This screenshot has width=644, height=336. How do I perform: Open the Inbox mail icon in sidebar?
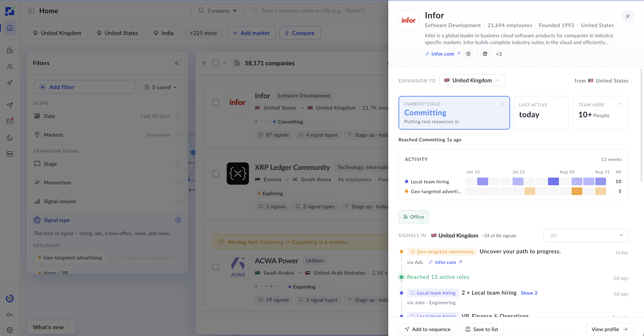pos(10,121)
